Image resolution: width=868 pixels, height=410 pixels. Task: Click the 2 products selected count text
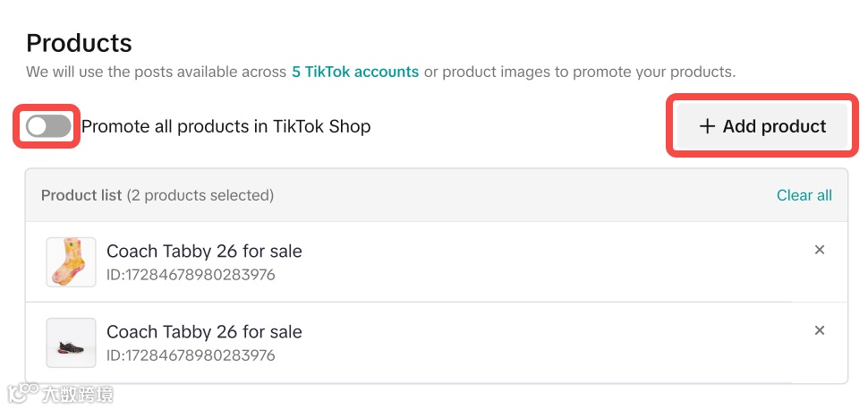200,195
